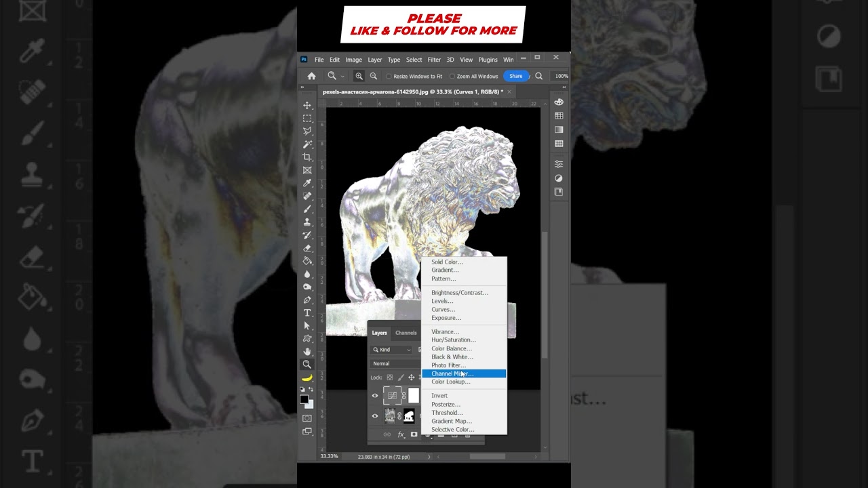Select the Polygonal Lasso tool
This screenshot has width=868, height=488.
(307, 131)
